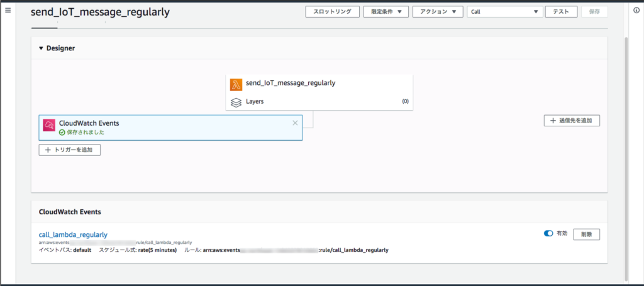The height and width of the screenshot is (286, 644).
Task: Click the info panel icon
Action: [635, 11]
